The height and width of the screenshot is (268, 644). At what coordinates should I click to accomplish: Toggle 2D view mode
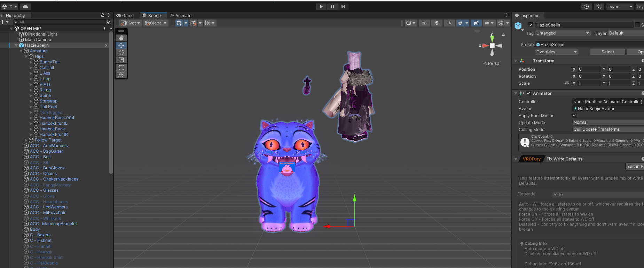pos(424,23)
